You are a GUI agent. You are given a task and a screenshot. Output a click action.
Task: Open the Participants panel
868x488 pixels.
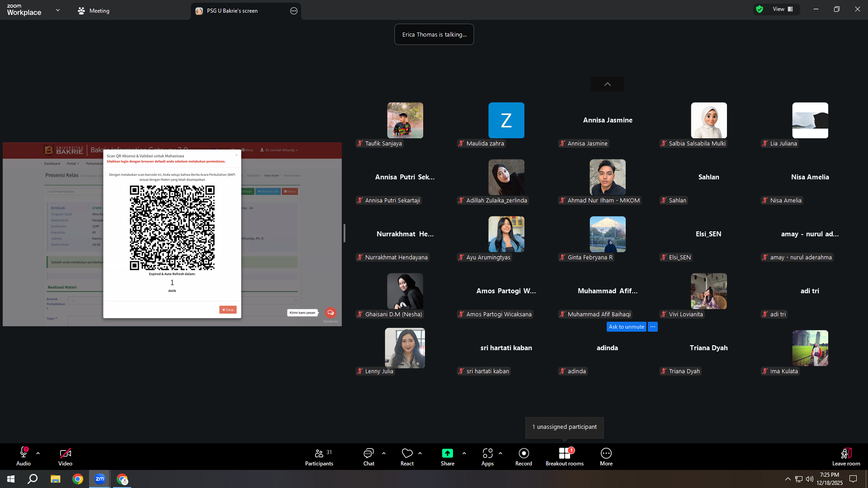(319, 456)
